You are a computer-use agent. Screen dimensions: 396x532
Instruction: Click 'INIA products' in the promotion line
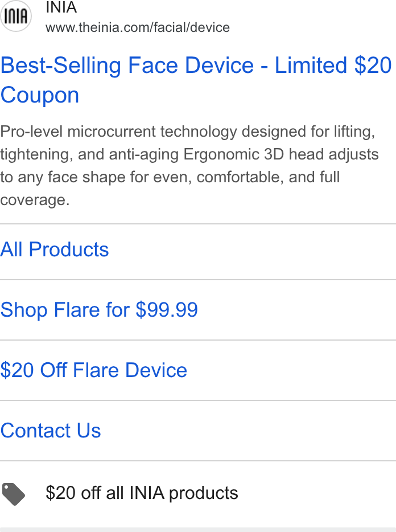pyautogui.click(x=184, y=493)
